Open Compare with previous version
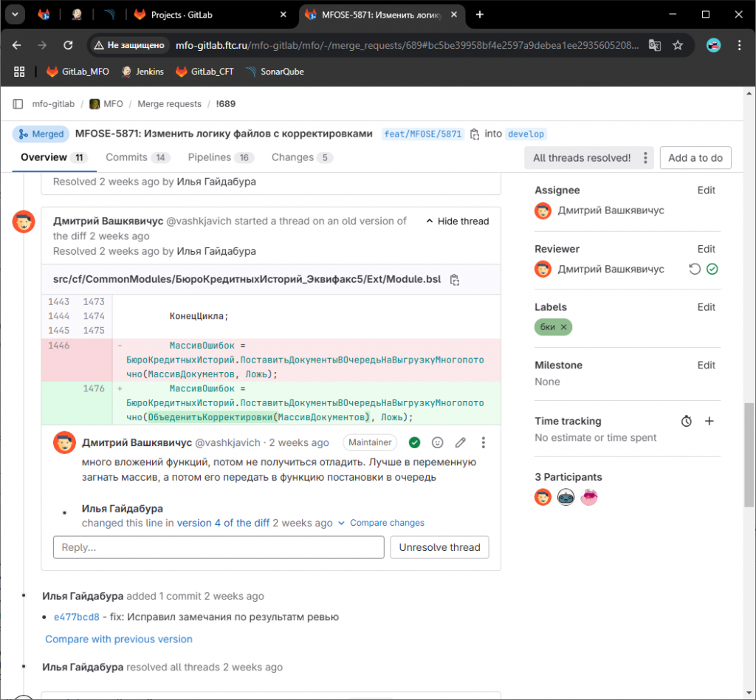Image resolution: width=756 pixels, height=700 pixels. (119, 639)
